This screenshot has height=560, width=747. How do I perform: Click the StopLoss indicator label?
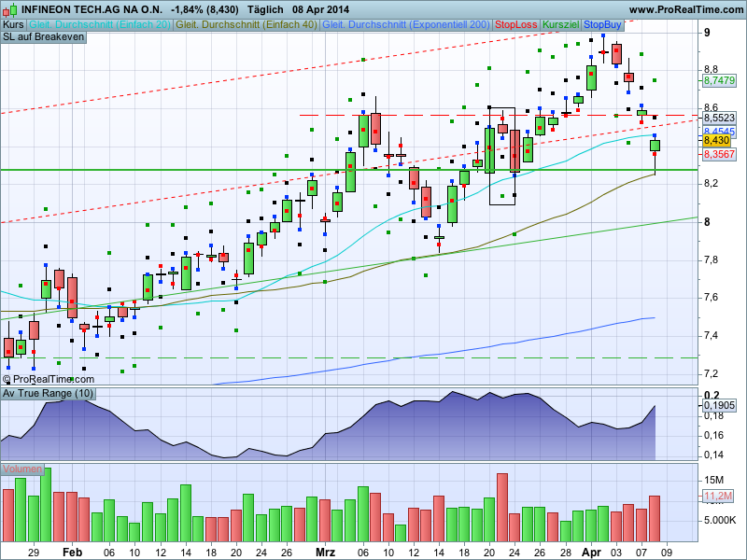pyautogui.click(x=516, y=25)
